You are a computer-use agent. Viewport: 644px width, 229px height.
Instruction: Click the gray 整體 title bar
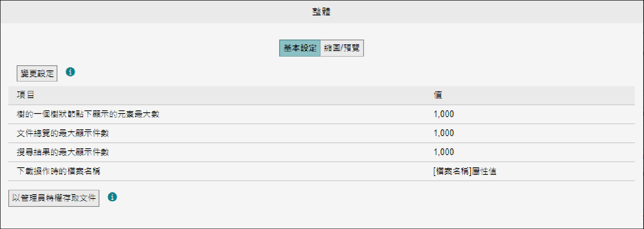coord(322,12)
